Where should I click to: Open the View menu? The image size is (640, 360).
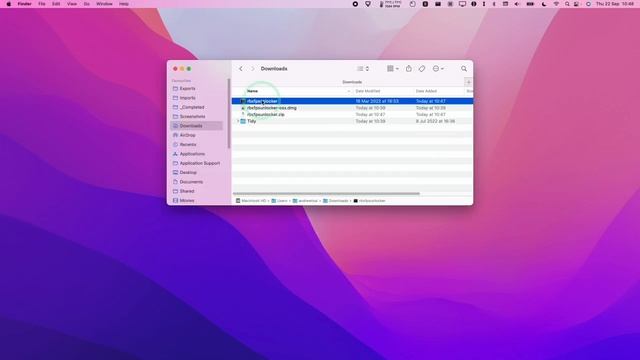tap(72, 4)
